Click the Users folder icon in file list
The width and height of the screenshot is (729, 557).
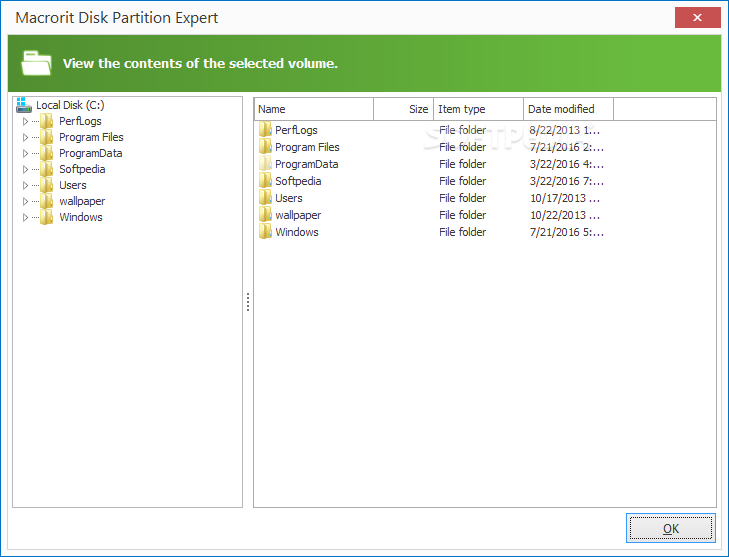[265, 198]
